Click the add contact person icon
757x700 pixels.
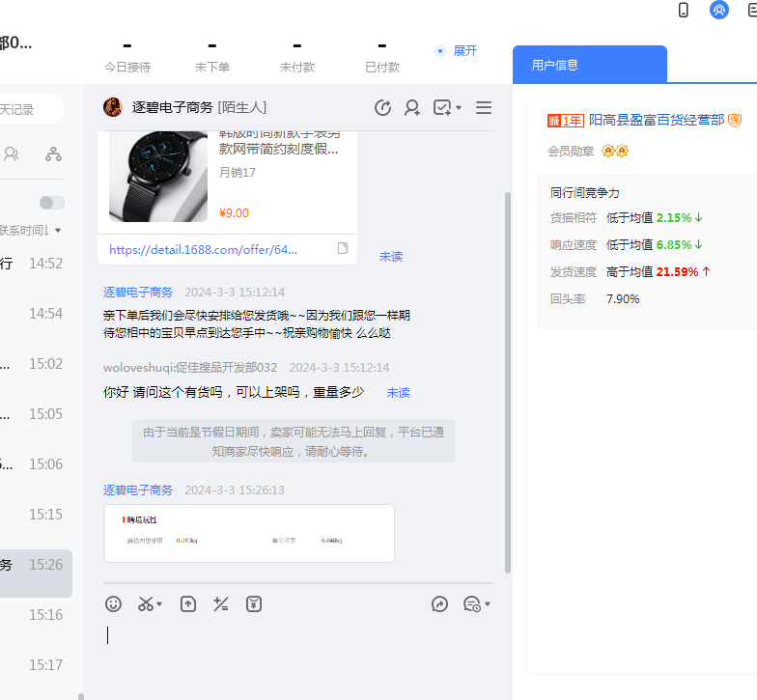[x=412, y=108]
